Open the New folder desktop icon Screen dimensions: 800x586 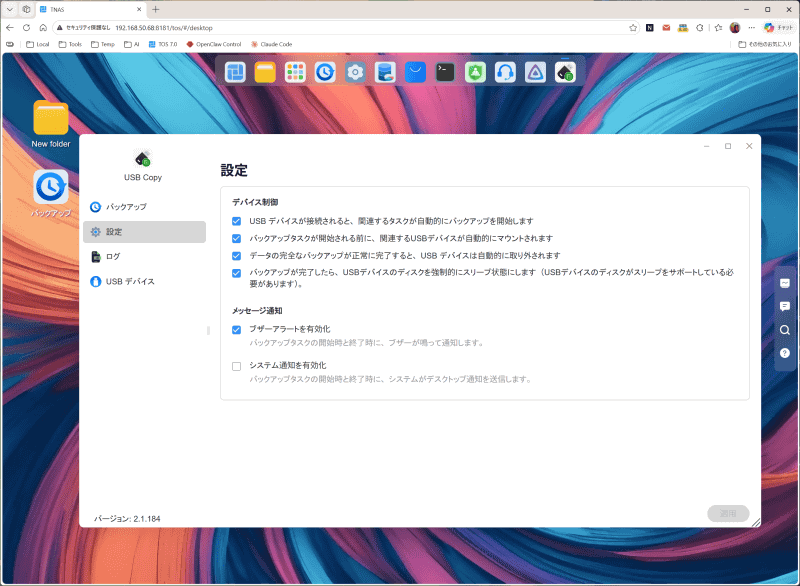pos(51,124)
